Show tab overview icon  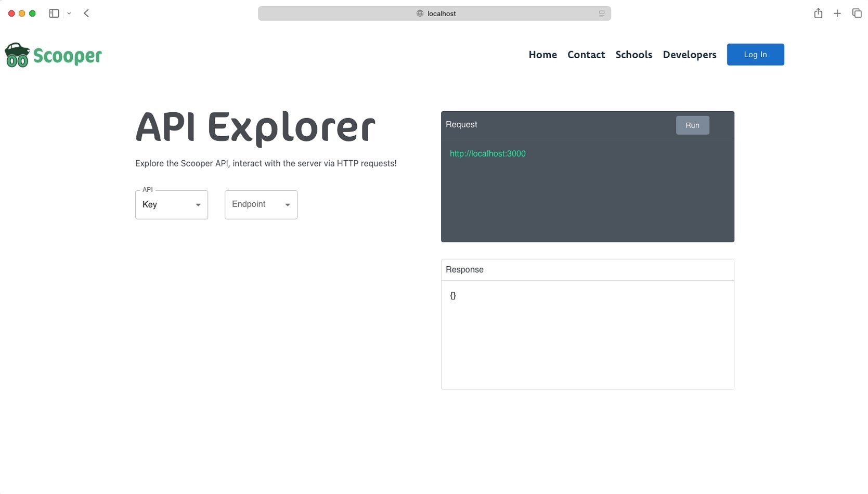pyautogui.click(x=857, y=14)
